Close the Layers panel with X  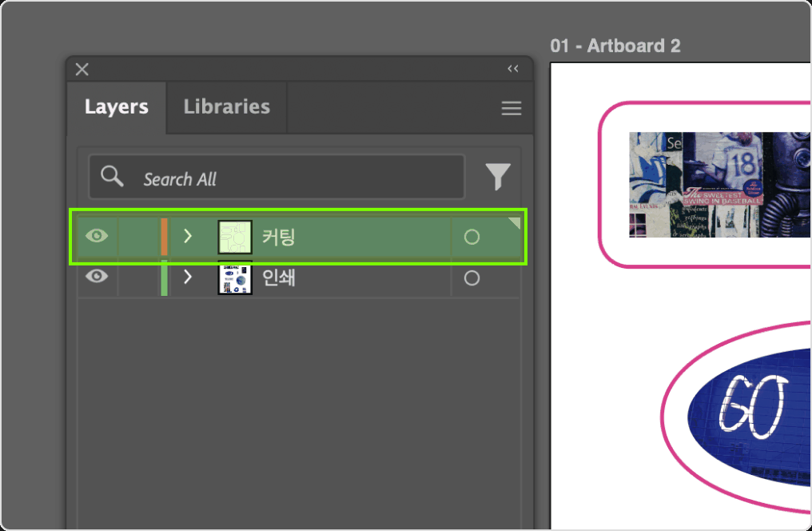tap(82, 69)
